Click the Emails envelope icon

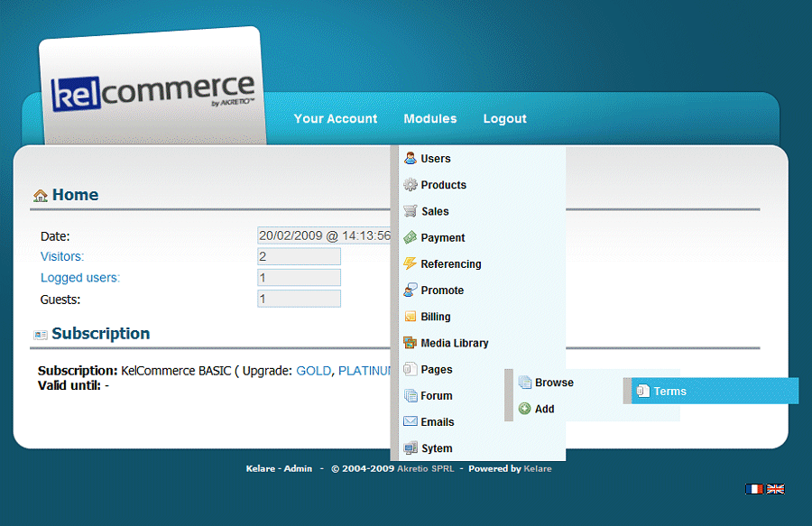[x=411, y=421]
